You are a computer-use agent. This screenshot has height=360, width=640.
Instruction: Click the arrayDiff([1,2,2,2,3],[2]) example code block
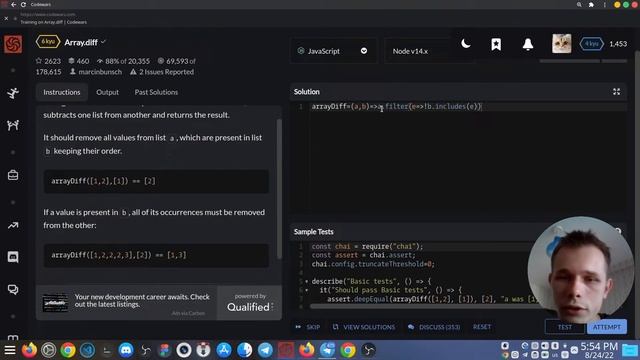point(156,255)
